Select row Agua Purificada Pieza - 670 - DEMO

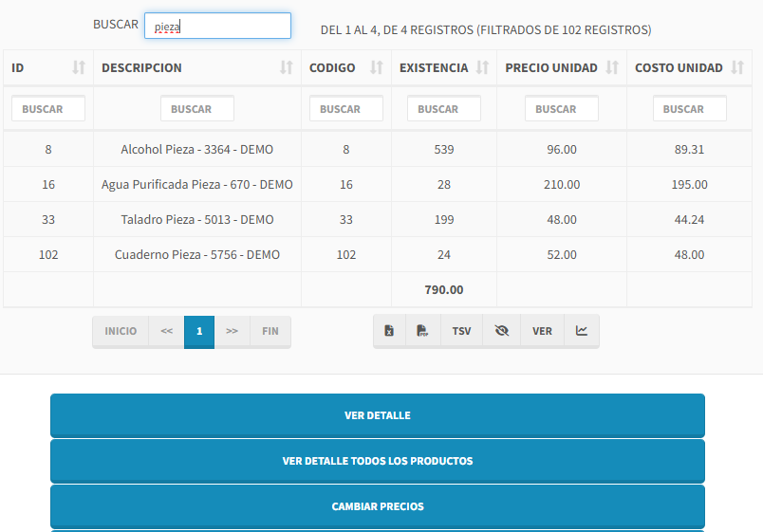[378, 184]
